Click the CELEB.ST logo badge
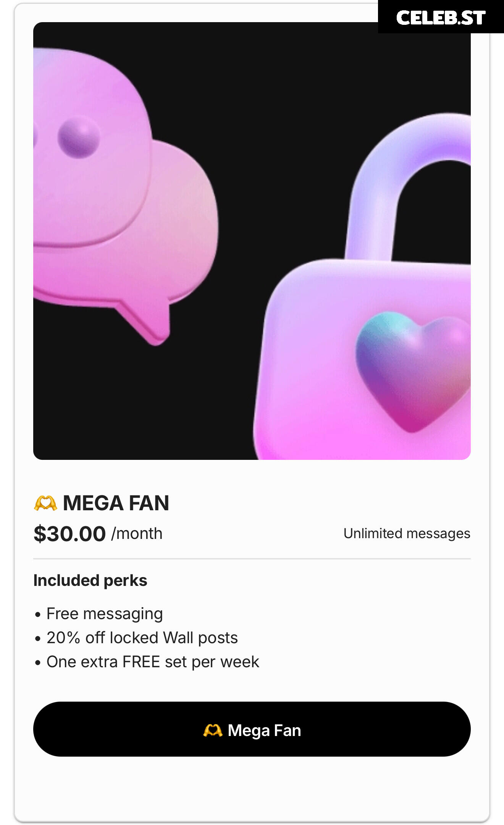 click(441, 17)
